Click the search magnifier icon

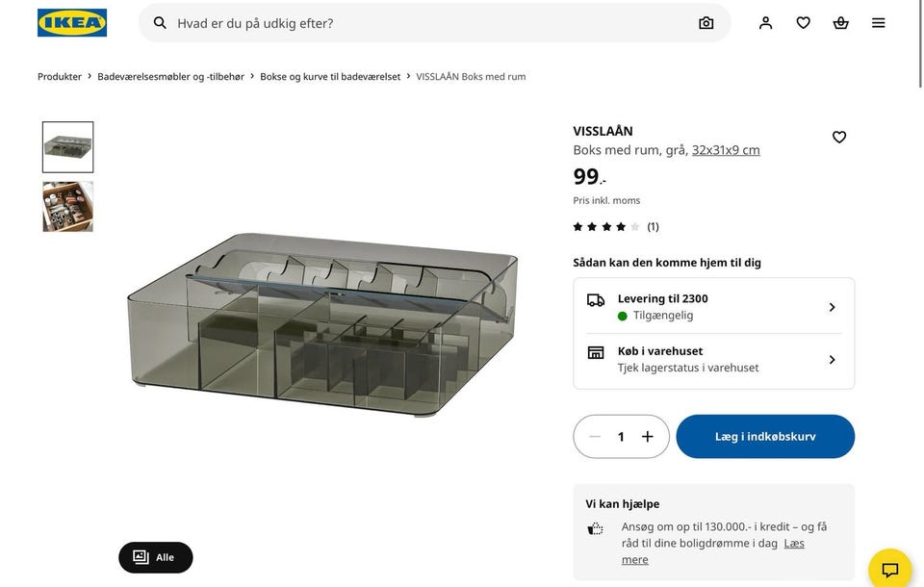pos(160,23)
